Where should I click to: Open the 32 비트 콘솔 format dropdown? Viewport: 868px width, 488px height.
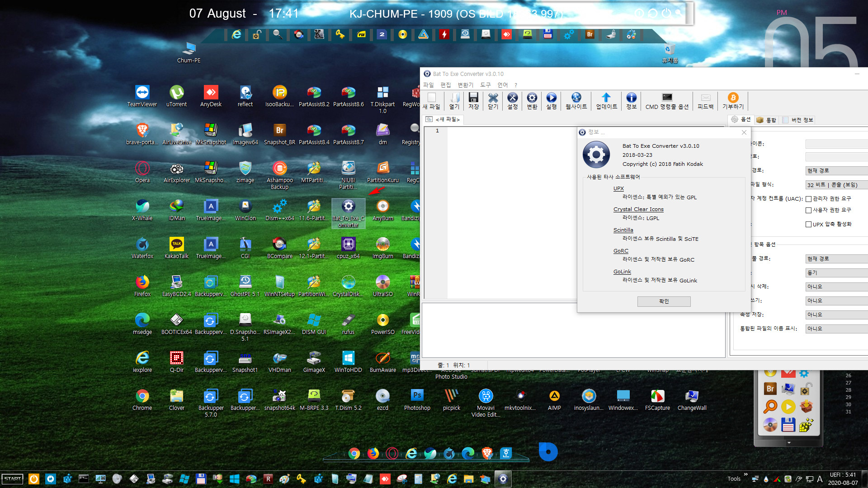point(836,185)
